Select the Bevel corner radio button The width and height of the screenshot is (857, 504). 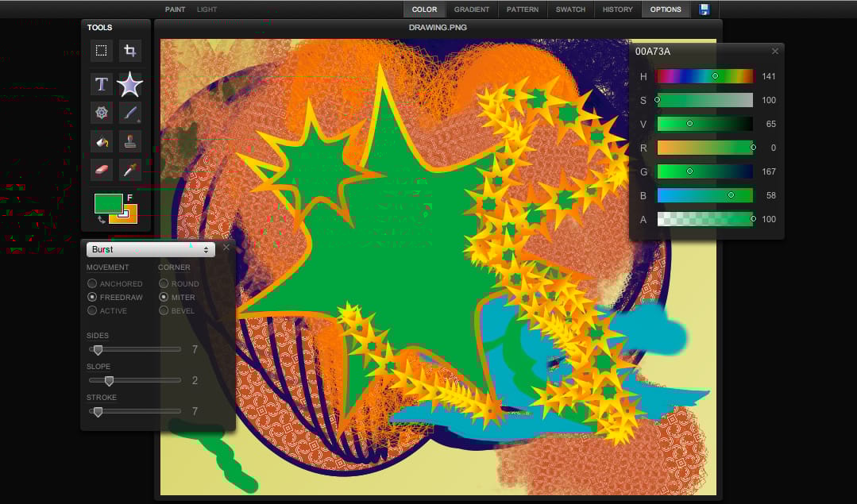click(x=164, y=310)
